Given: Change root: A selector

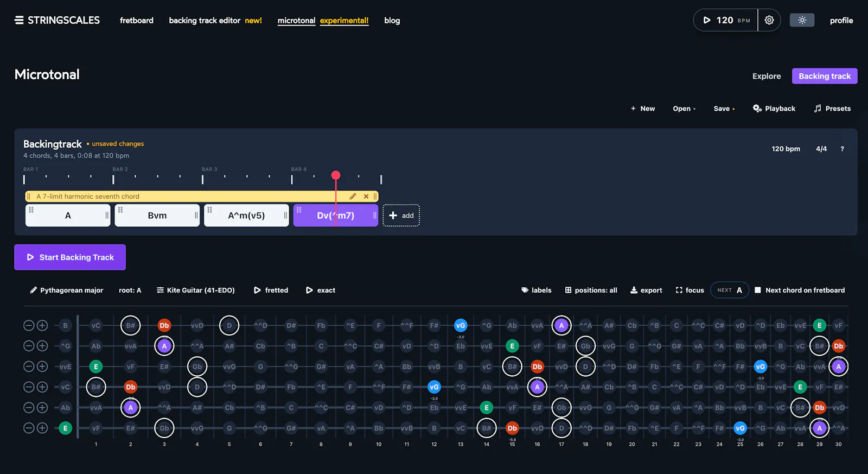Looking at the screenshot, I should [x=130, y=290].
